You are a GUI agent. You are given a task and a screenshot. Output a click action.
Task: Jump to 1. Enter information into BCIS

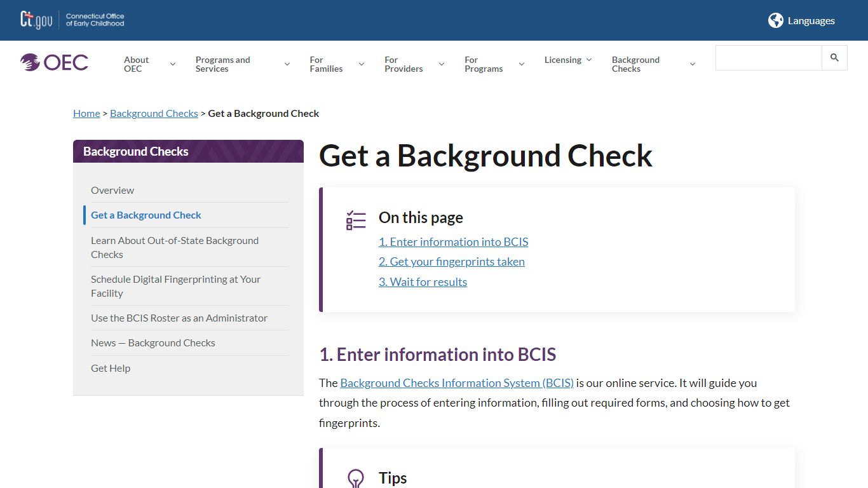tap(454, 241)
